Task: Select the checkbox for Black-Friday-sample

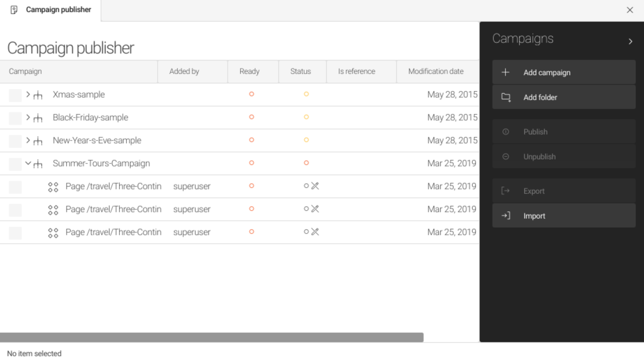Action: coord(15,118)
